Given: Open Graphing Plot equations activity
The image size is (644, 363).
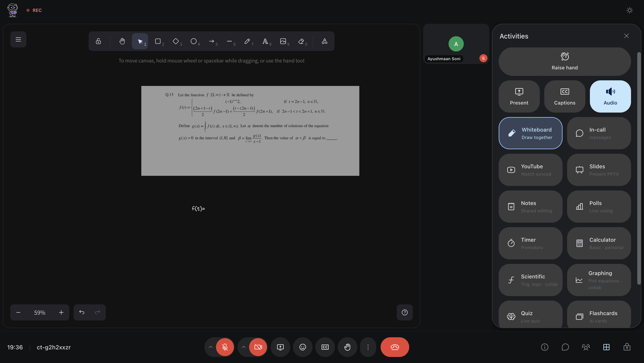Looking at the screenshot, I should tap(599, 280).
